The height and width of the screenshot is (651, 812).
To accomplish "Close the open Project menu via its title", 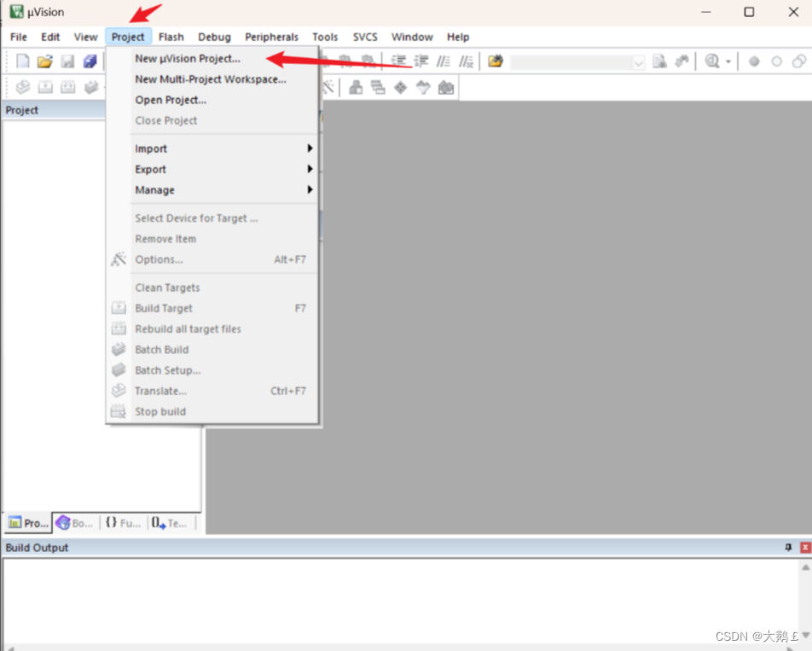I will pyautogui.click(x=128, y=37).
